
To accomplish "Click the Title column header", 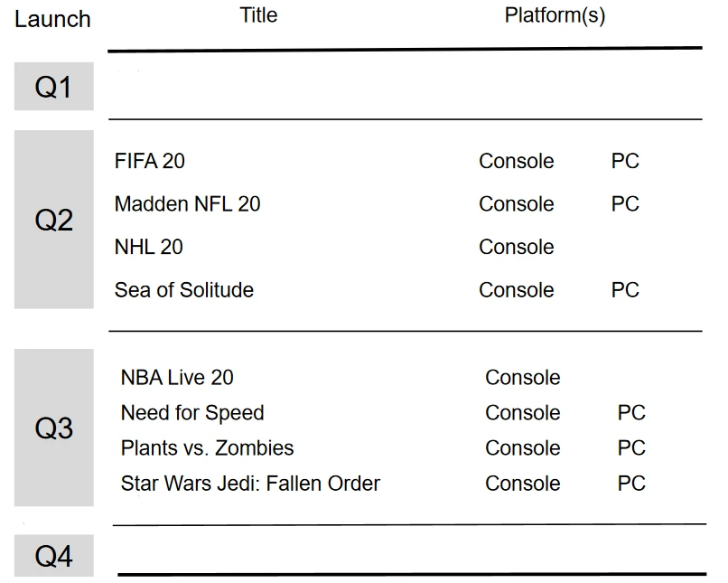I will tap(258, 15).
